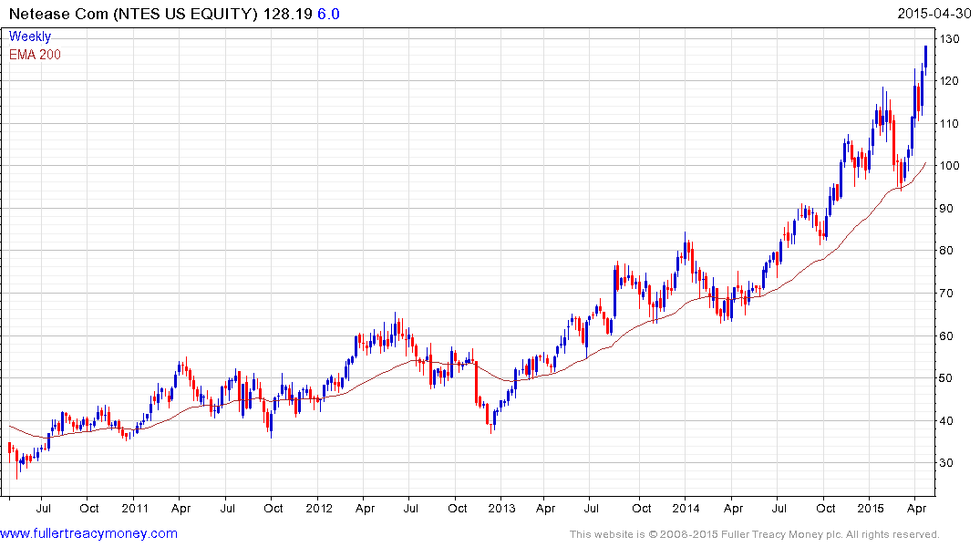
Task: Click the 50 price axis label
Action: [x=951, y=378]
